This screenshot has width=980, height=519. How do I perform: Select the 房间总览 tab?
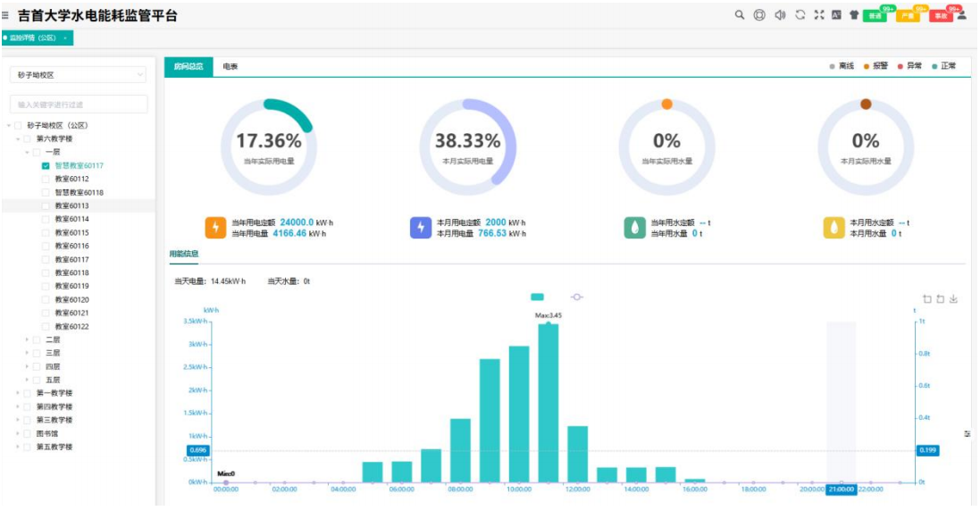(188, 66)
